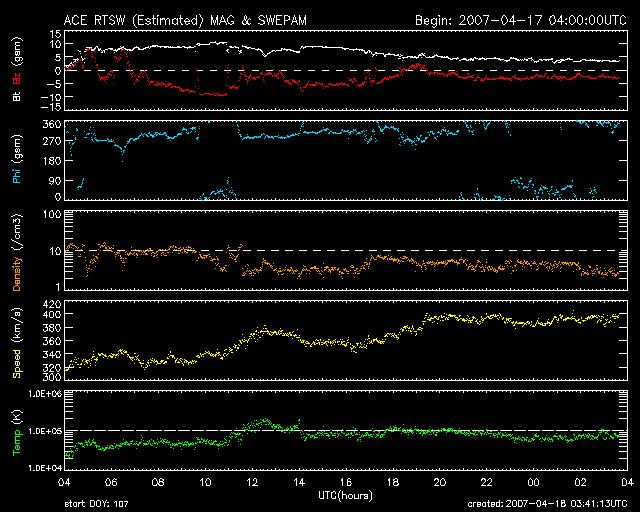Click the 1 tick on the Density axis

(x=58, y=287)
